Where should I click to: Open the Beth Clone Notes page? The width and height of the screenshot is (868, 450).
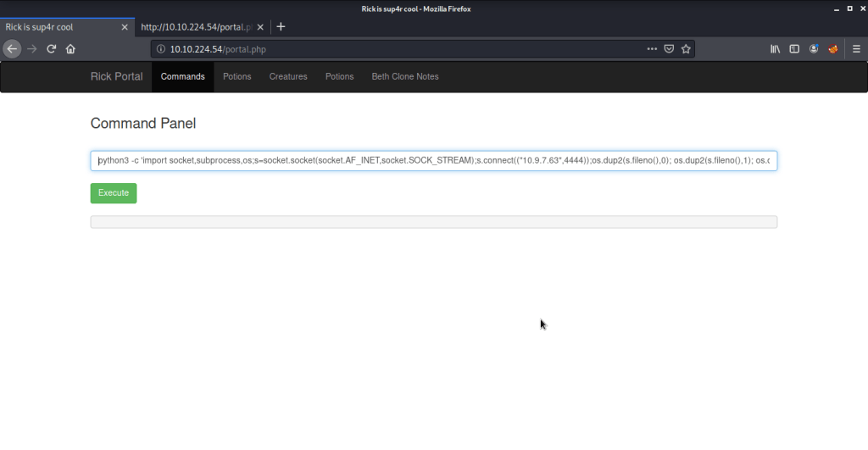coord(405,76)
